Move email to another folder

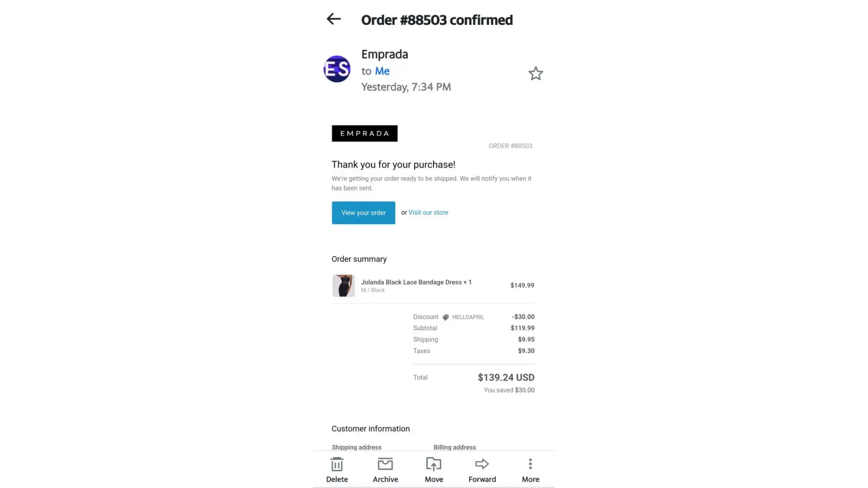pos(434,469)
